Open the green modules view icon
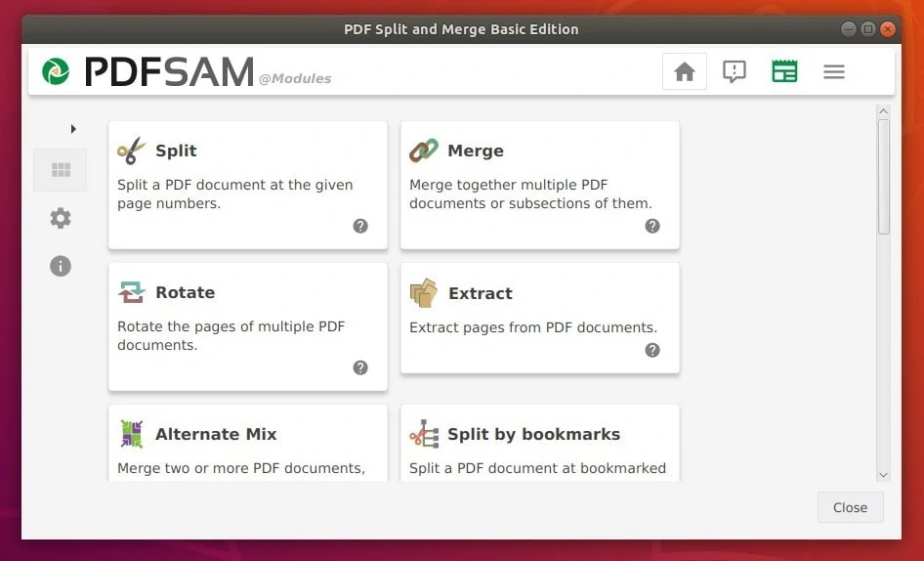Viewport: 924px width, 561px height. (x=784, y=71)
